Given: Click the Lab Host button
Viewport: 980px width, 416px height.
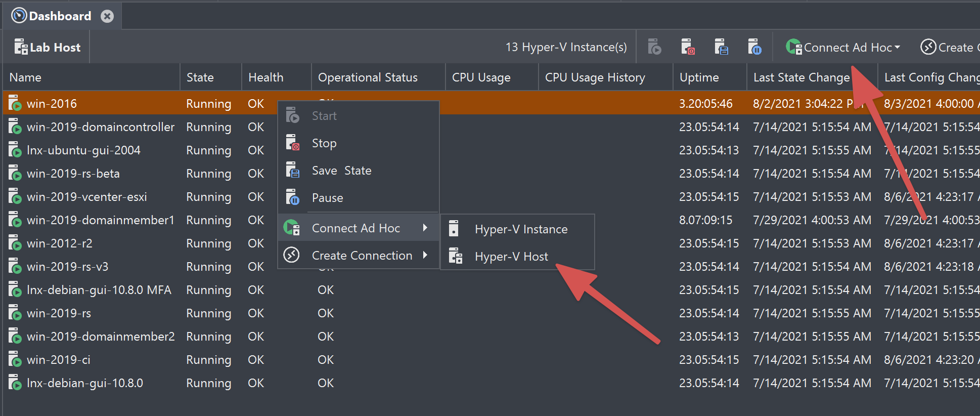Looking at the screenshot, I should point(48,48).
